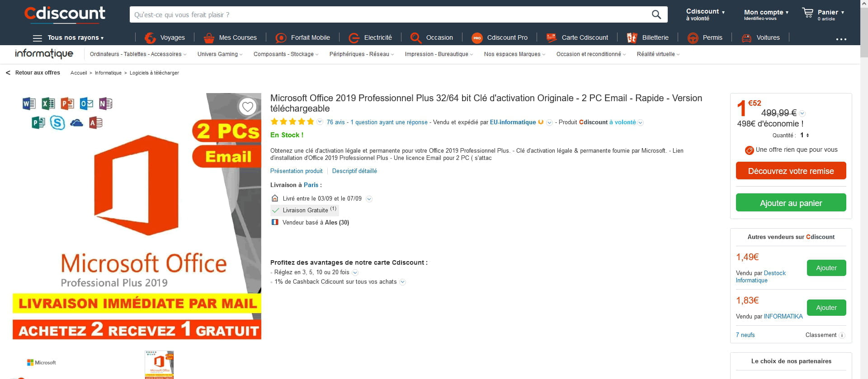The image size is (868, 379).
Task: Go to Informatique breadcrumb
Action: (x=108, y=73)
